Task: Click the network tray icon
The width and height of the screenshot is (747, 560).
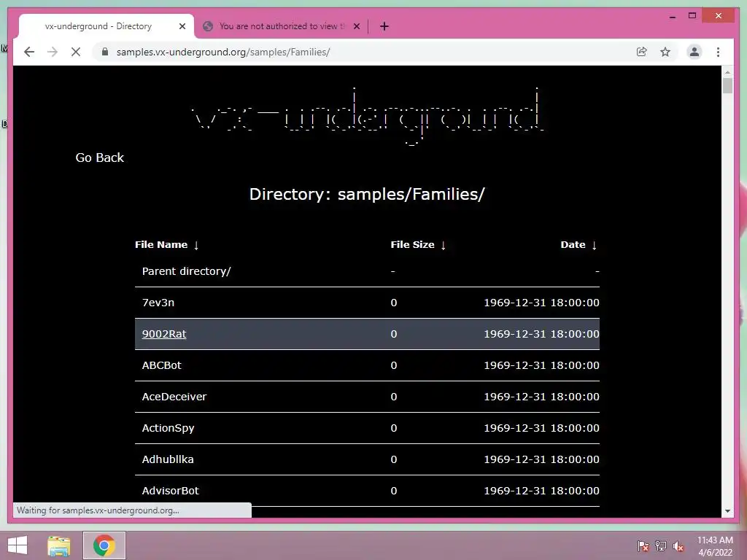Action: [661, 546]
